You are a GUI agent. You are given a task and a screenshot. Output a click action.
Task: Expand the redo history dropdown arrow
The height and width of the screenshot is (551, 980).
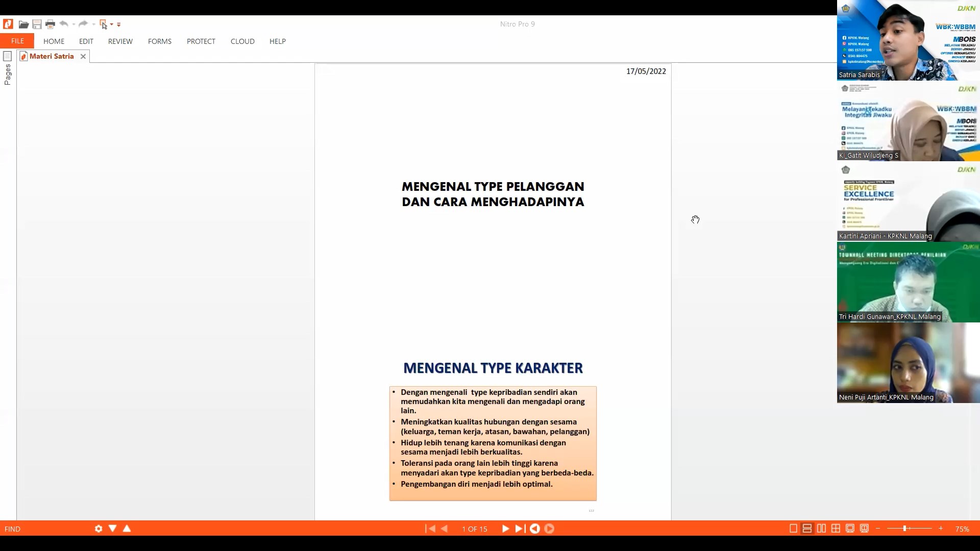[93, 24]
